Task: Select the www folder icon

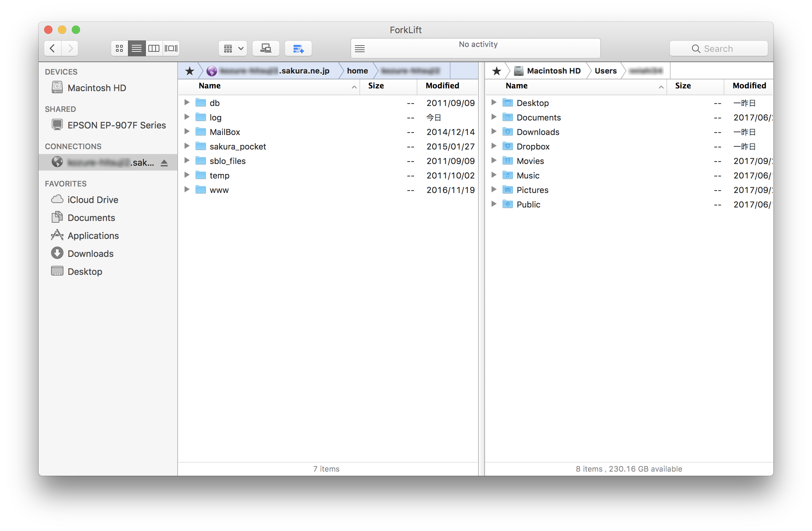Action: [x=201, y=190]
